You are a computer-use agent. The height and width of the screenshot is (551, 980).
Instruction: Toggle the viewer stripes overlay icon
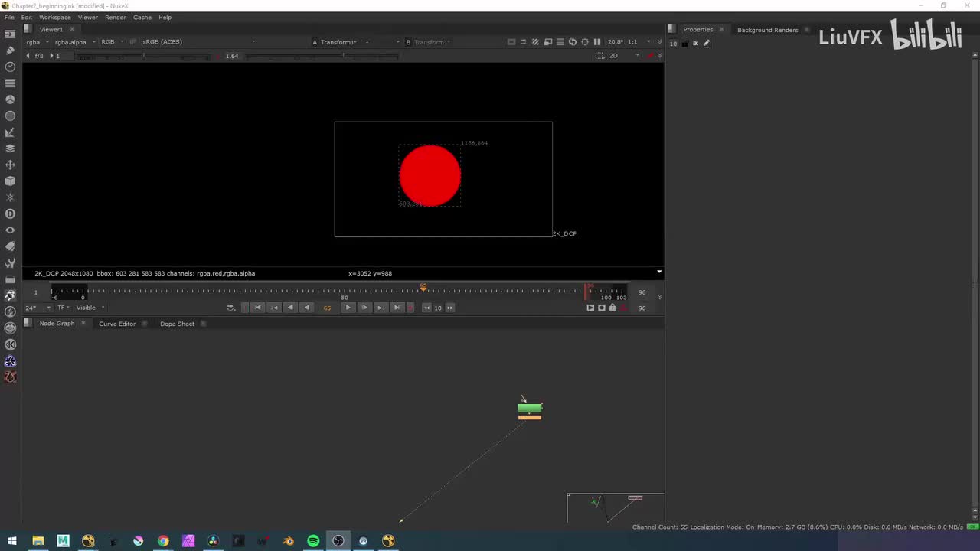pyautogui.click(x=536, y=42)
